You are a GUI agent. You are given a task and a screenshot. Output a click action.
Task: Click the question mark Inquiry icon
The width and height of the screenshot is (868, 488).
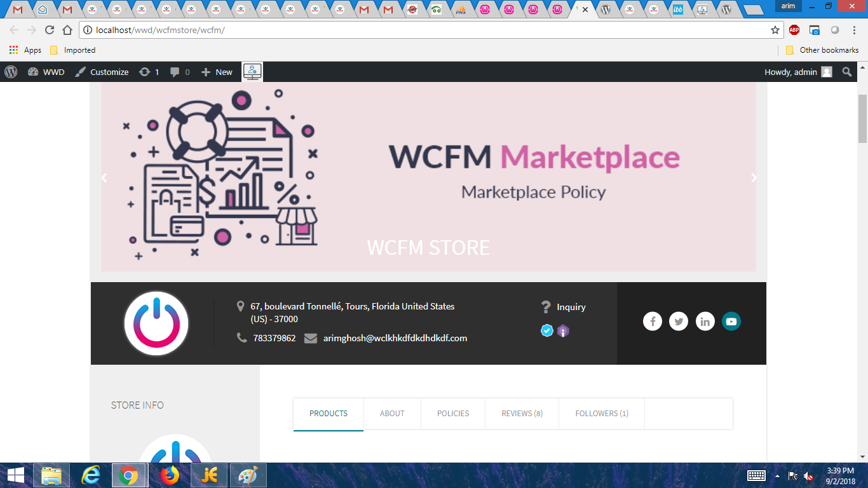[545, 307]
